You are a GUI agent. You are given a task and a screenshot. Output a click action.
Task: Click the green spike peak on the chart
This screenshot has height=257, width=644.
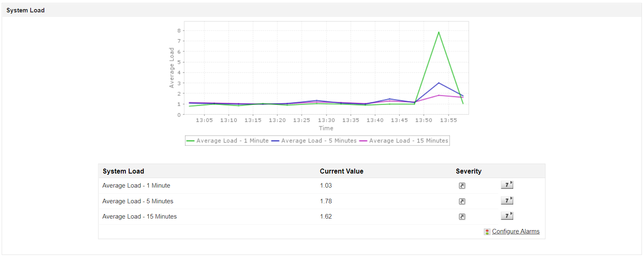tap(439, 32)
